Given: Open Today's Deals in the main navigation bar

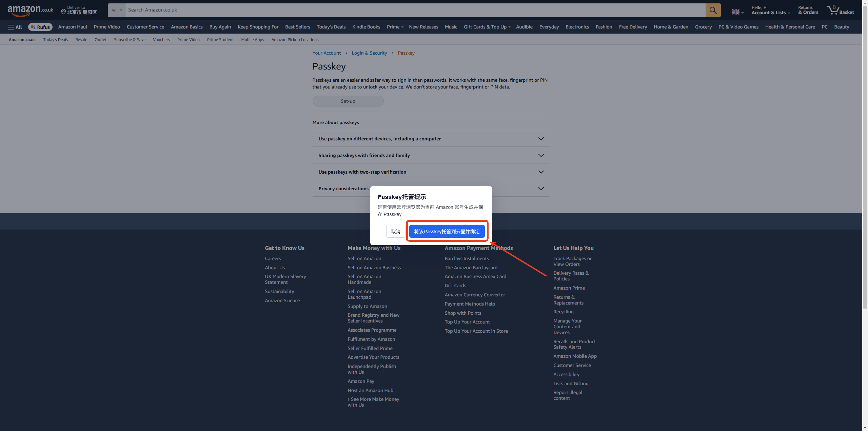Looking at the screenshot, I should 331,27.
